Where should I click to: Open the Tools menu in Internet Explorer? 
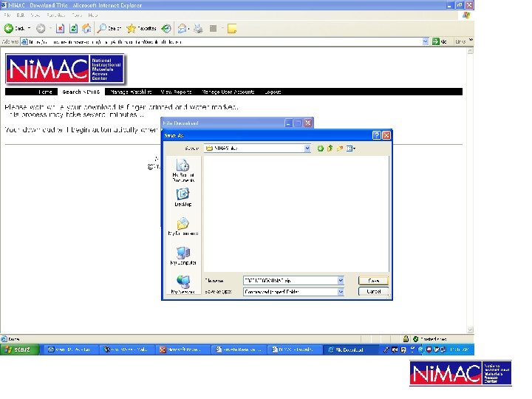(77, 16)
